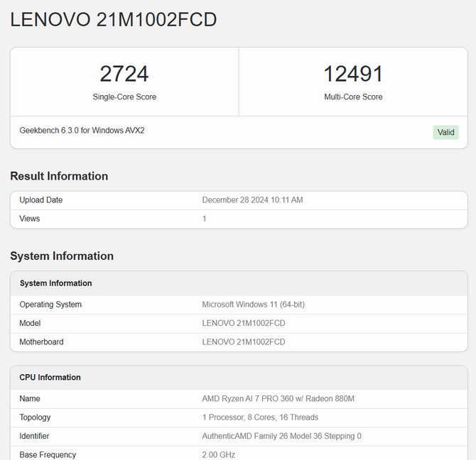
Task: Click the System Information table header
Action: pos(239,283)
